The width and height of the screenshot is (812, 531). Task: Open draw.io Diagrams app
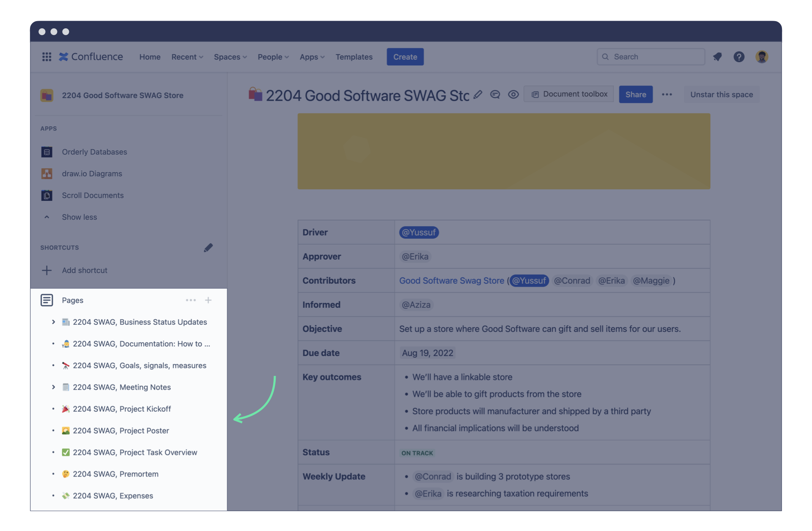tap(92, 173)
